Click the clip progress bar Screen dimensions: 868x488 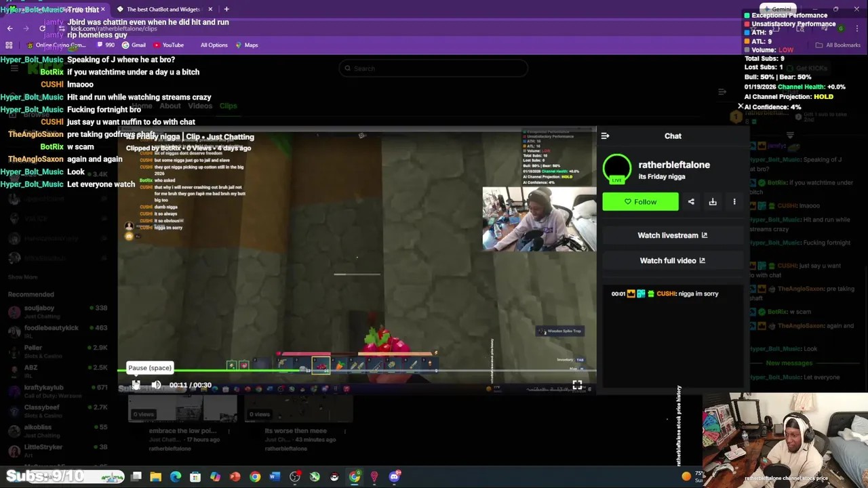click(x=357, y=370)
